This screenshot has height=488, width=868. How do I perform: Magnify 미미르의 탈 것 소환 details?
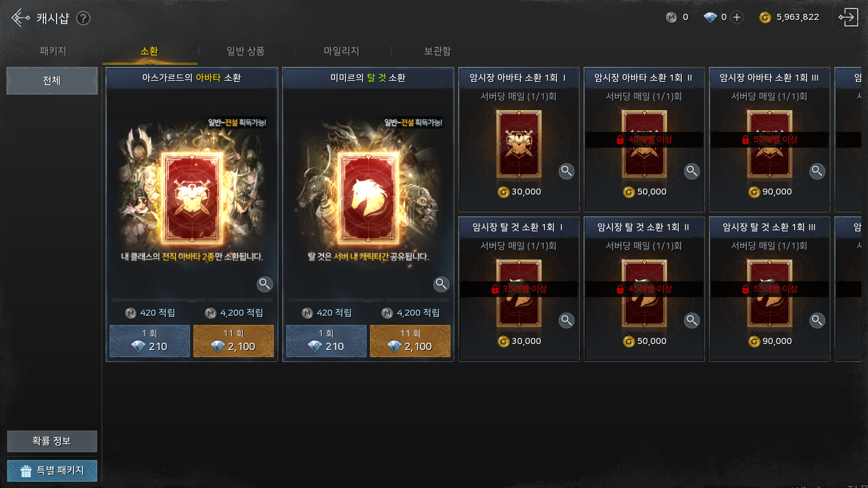442,284
